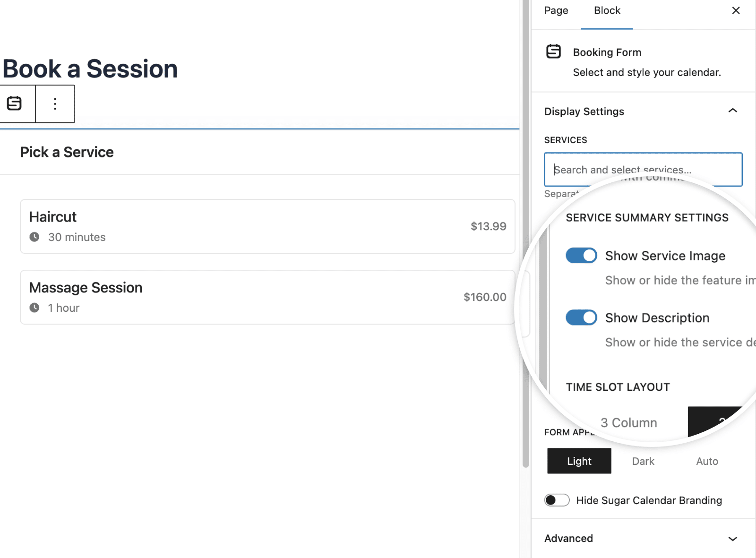This screenshot has height=558, width=756.
Task: Select Dark form appearance
Action: click(x=643, y=461)
